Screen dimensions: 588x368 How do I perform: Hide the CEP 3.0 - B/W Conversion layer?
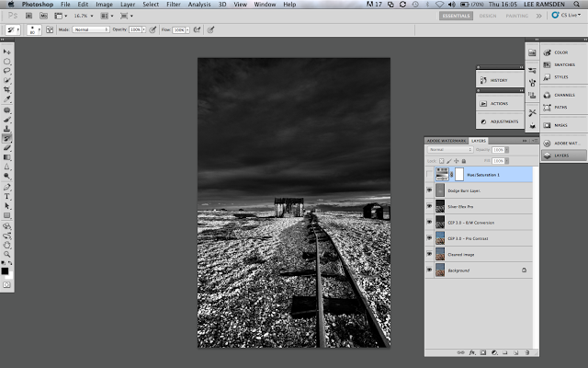point(429,222)
